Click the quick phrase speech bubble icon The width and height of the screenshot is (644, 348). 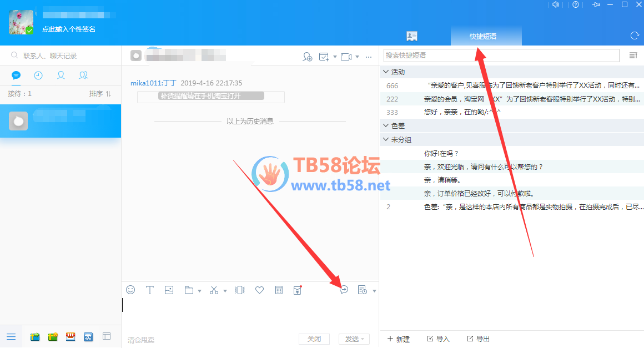[x=344, y=290]
